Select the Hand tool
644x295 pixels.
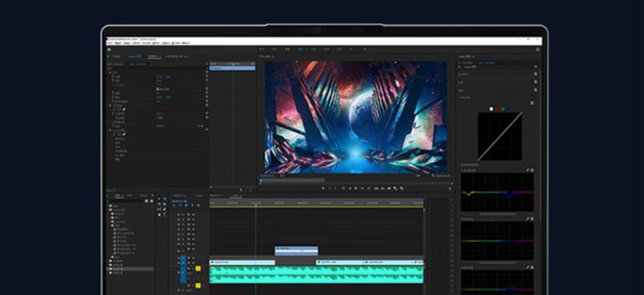click(159, 215)
